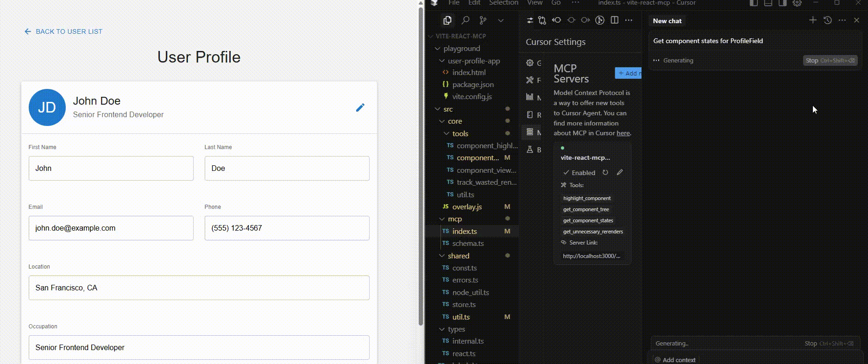Click the Email input field
This screenshot has height=364, width=868.
(111, 228)
